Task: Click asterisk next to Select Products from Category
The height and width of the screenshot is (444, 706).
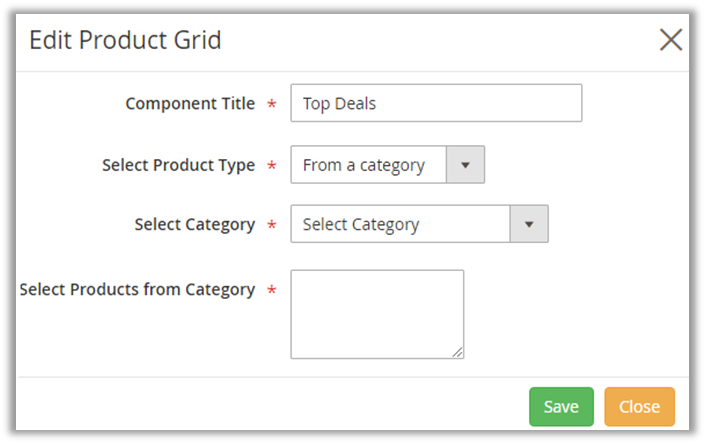Action: 272,291
